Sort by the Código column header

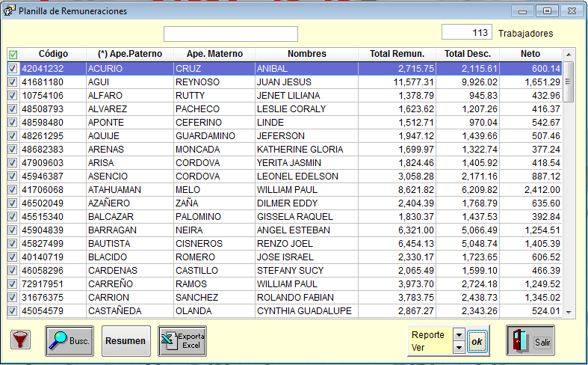pyautogui.click(x=54, y=54)
